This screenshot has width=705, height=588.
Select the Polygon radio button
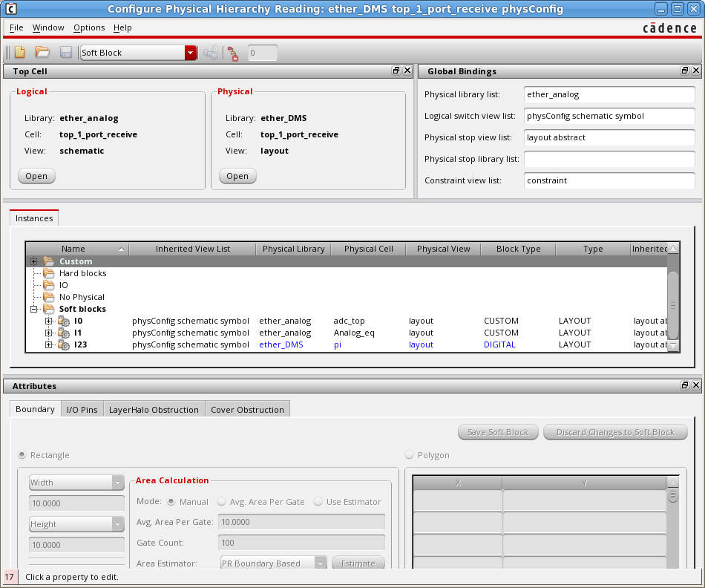[410, 455]
